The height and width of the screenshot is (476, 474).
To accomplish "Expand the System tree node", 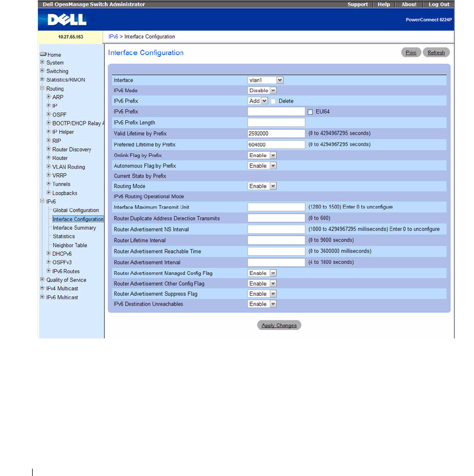I will coord(42,62).
